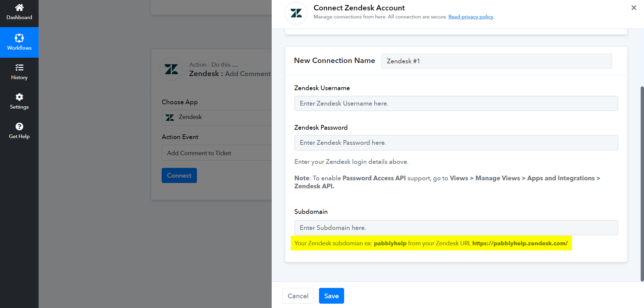Click the Zendesk logo in the dialog header
Image resolution: width=644 pixels, height=308 pixels.
(x=296, y=13)
